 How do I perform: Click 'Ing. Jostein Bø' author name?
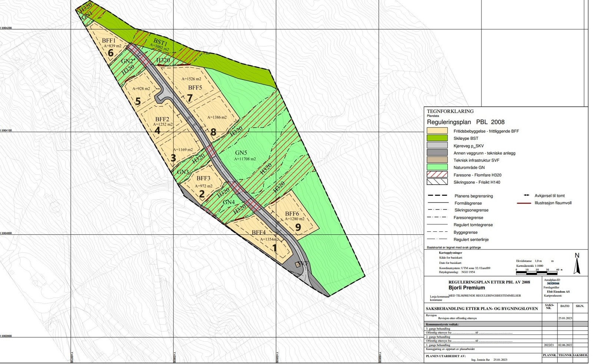click(x=480, y=360)
